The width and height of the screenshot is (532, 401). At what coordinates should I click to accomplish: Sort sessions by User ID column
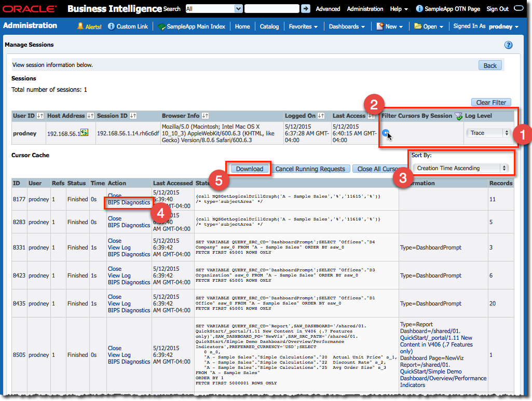40,116
